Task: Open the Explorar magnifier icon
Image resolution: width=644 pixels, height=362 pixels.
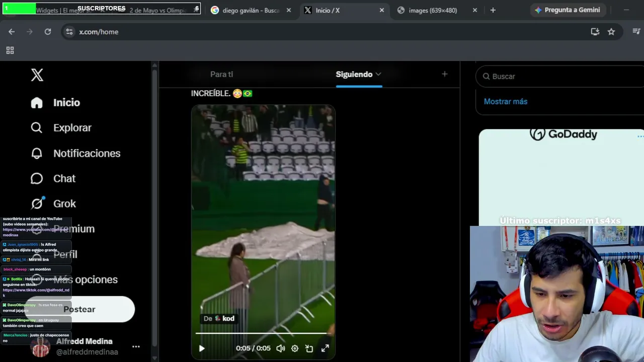Action: coord(37,128)
